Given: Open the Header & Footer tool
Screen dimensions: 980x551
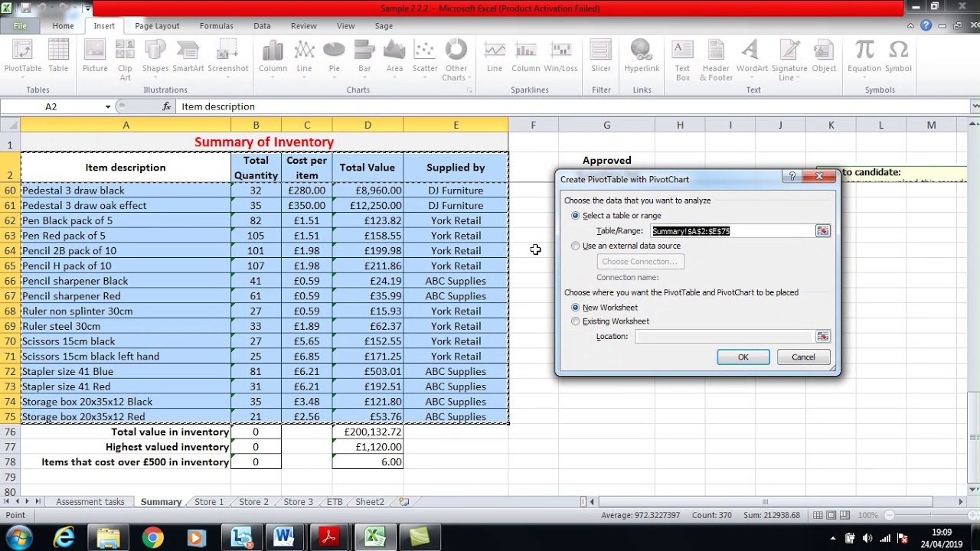Looking at the screenshot, I should (x=717, y=60).
